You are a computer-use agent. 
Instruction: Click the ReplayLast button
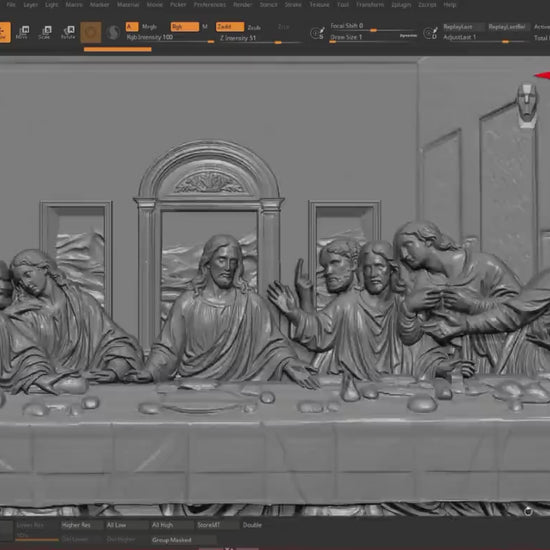(463, 27)
